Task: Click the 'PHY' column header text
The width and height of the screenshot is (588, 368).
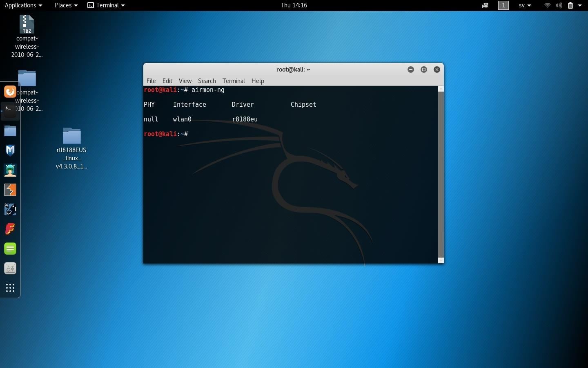Action: [x=149, y=105]
